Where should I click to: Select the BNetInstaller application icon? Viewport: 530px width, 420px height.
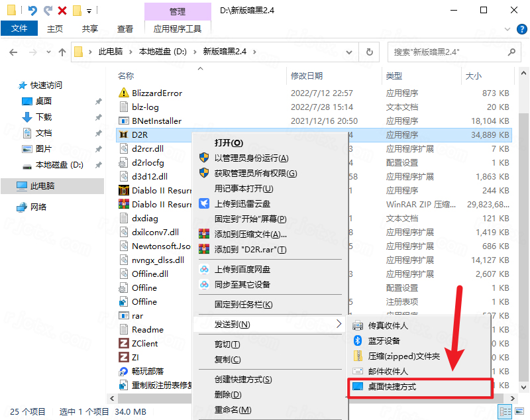point(124,121)
